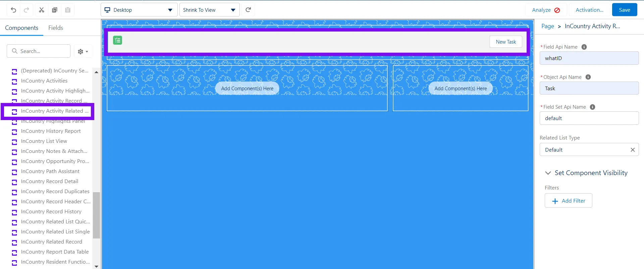Image resolution: width=644 pixels, height=269 pixels.
Task: Click the paste clipboard icon
Action: (x=68, y=10)
